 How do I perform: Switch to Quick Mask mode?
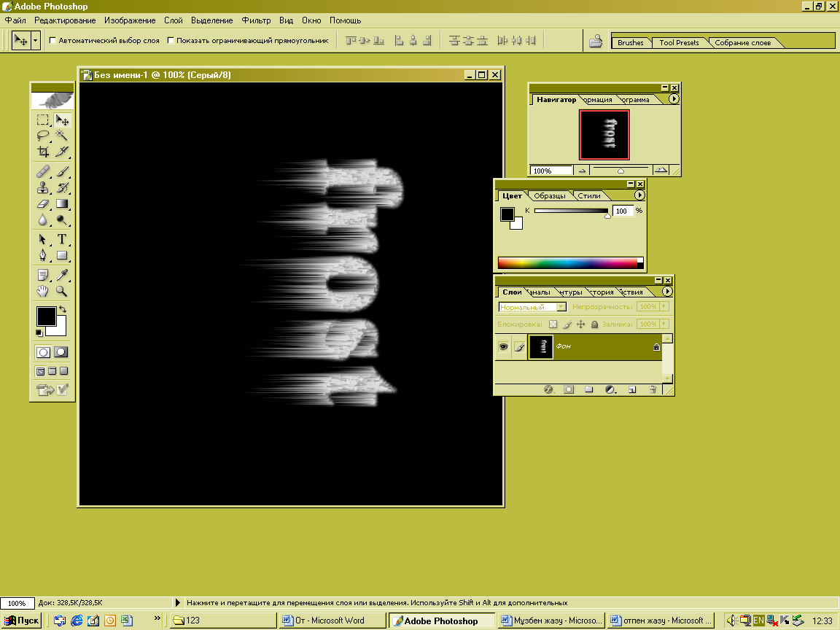[61, 352]
